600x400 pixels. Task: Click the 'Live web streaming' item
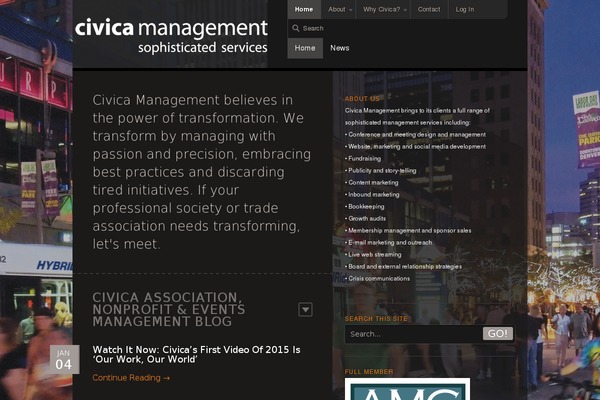[373, 255]
